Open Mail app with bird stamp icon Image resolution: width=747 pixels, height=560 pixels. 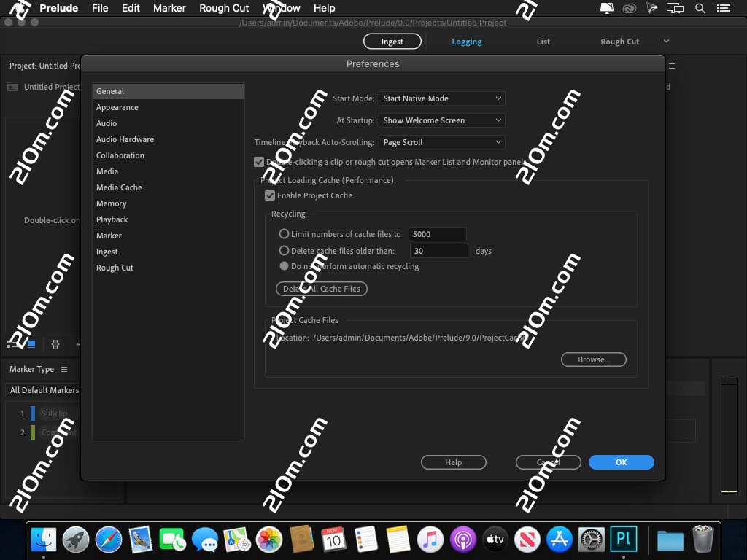(x=140, y=540)
